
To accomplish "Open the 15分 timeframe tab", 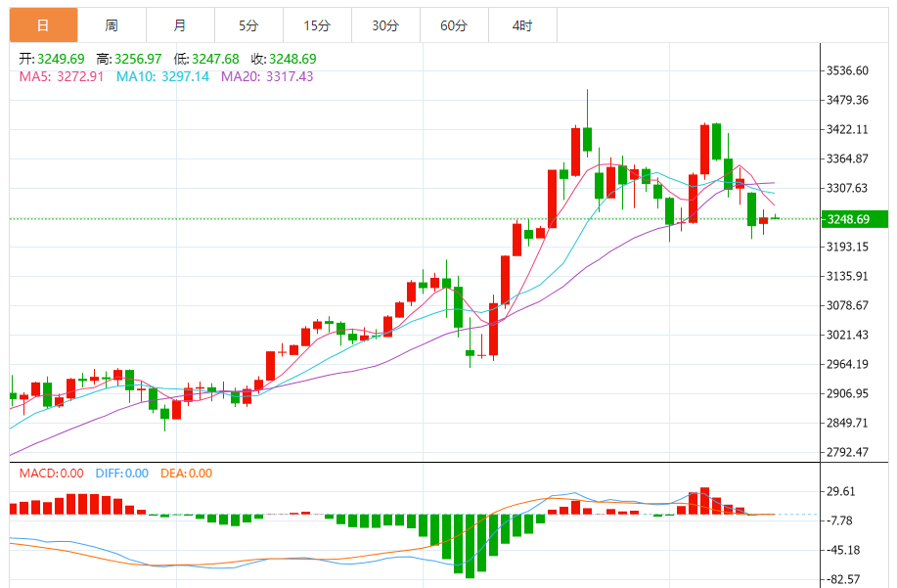I will coord(318,25).
